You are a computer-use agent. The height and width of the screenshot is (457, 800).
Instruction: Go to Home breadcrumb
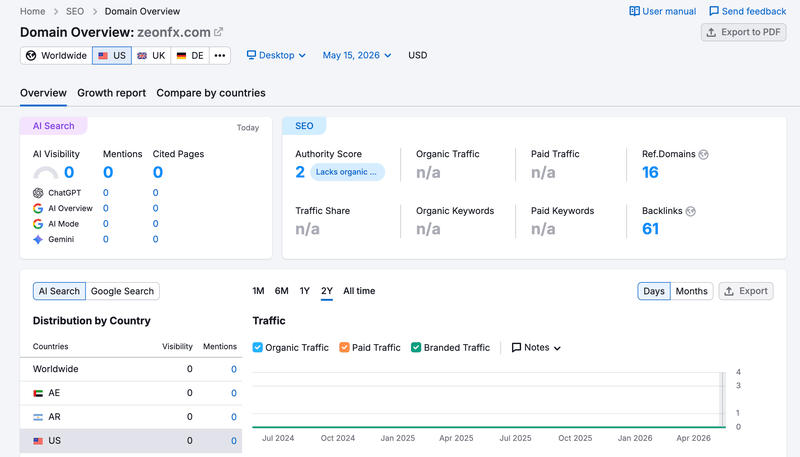point(33,11)
